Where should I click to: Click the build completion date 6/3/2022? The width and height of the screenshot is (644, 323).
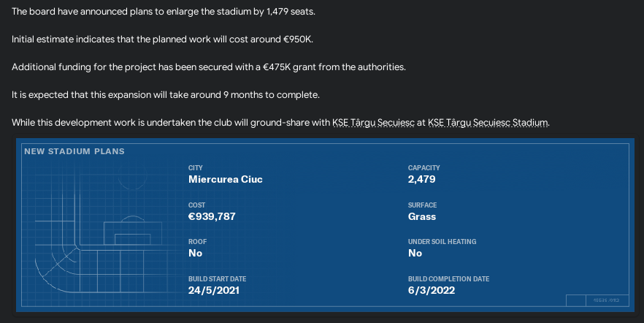click(432, 290)
